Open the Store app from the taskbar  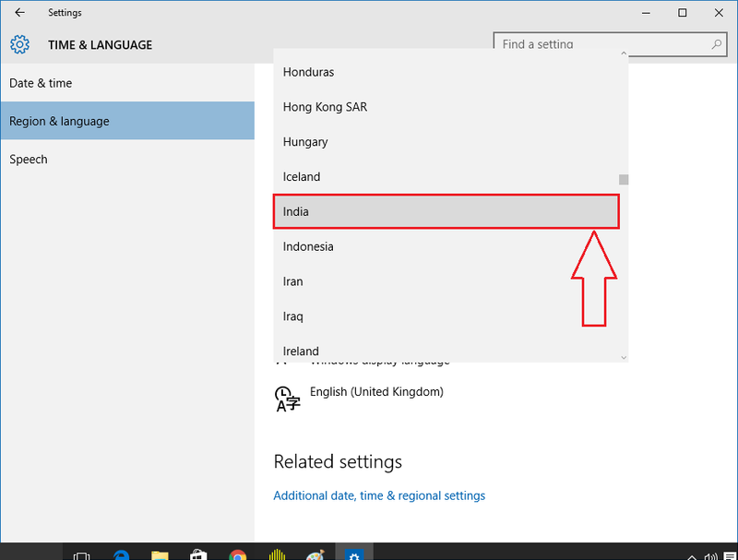tap(198, 554)
